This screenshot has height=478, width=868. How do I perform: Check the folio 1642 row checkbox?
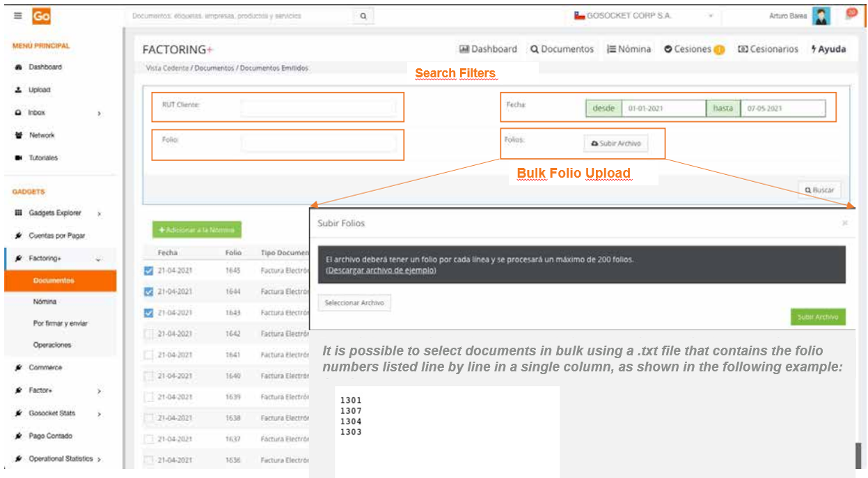[x=148, y=334]
